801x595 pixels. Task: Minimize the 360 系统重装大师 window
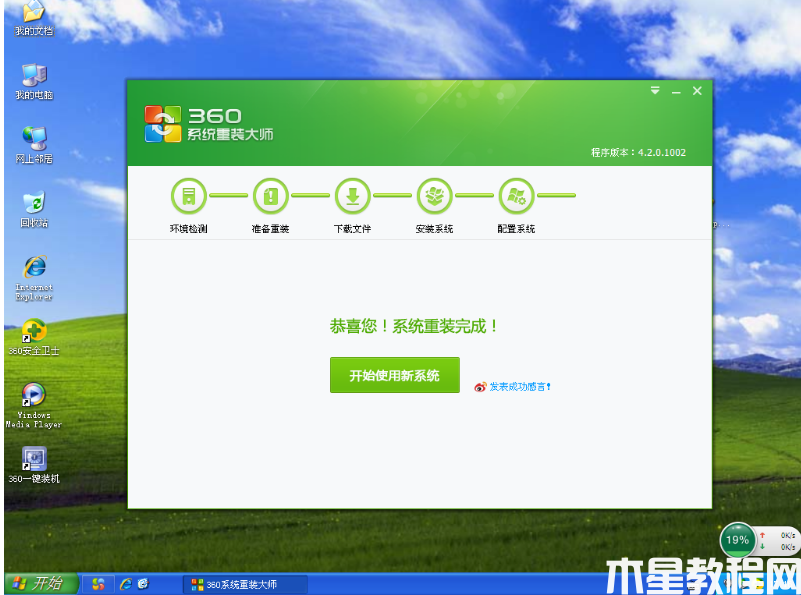676,92
